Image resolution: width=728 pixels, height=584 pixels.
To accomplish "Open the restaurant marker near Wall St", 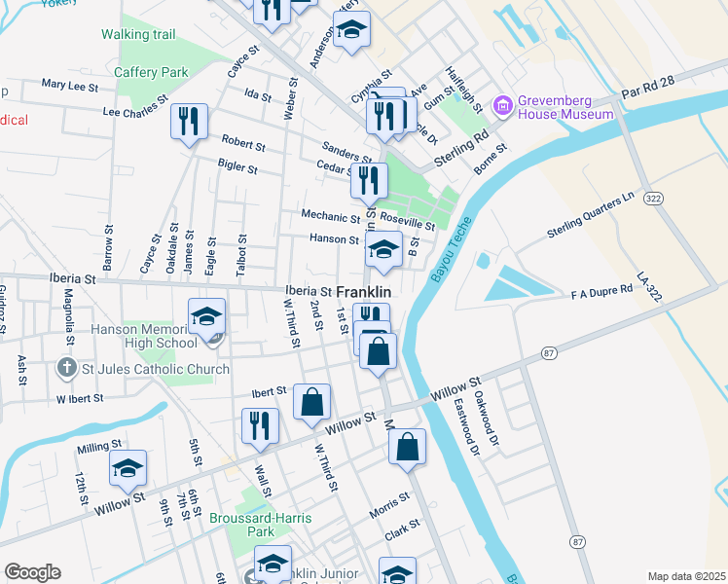I will tap(261, 428).
